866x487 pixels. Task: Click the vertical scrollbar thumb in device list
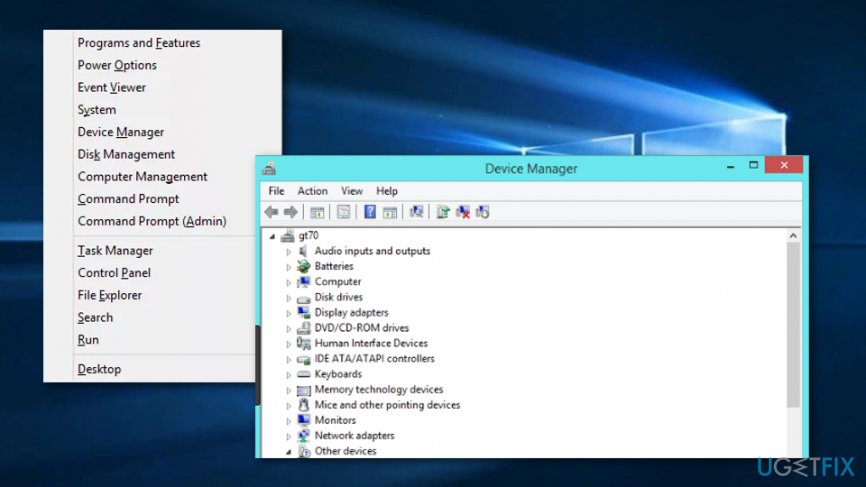tap(793, 326)
